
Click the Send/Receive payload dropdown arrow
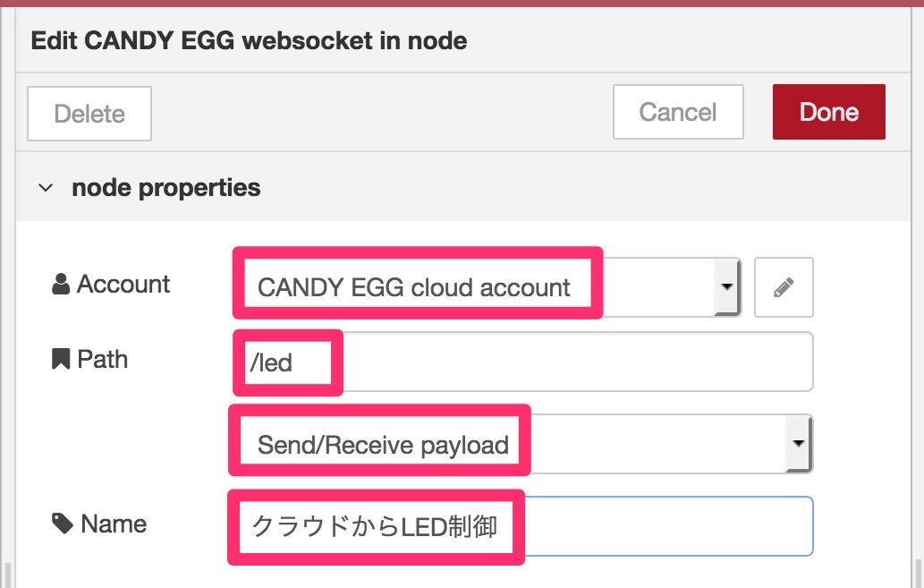(x=799, y=444)
